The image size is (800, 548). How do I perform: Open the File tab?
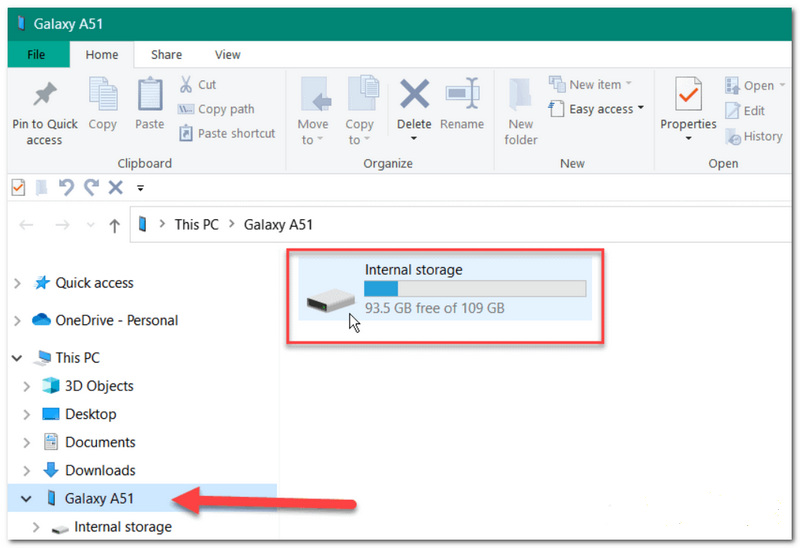(36, 55)
